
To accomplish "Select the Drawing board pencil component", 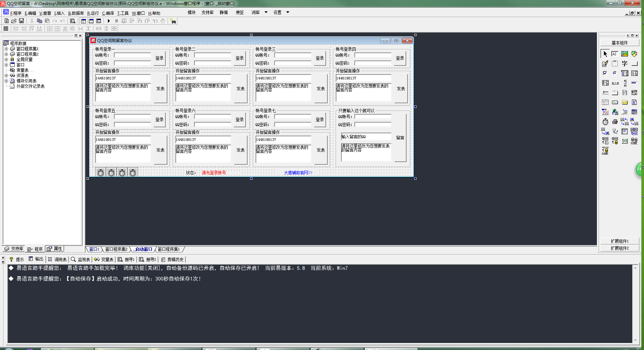I will 605,63.
